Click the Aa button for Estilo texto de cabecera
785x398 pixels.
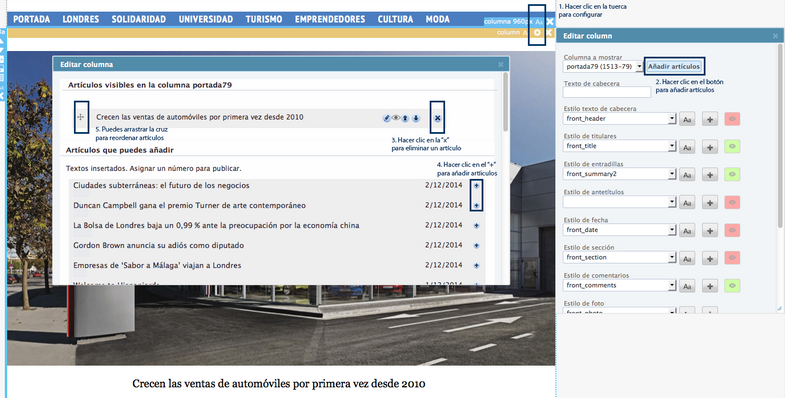click(687, 119)
